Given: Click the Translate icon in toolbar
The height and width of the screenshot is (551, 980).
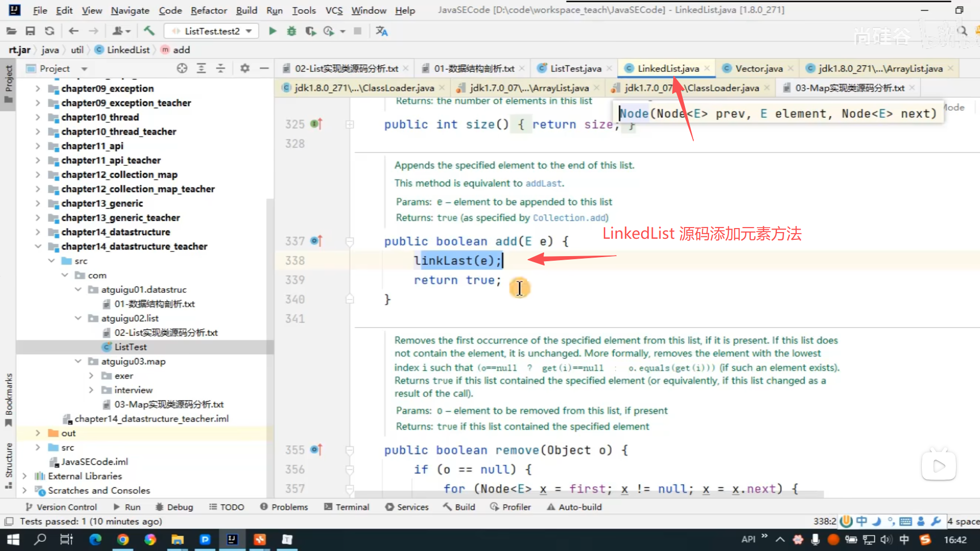Looking at the screenshot, I should pos(382,31).
